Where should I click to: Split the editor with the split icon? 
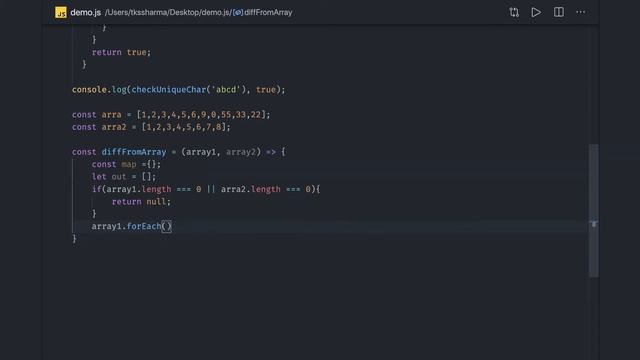559,12
